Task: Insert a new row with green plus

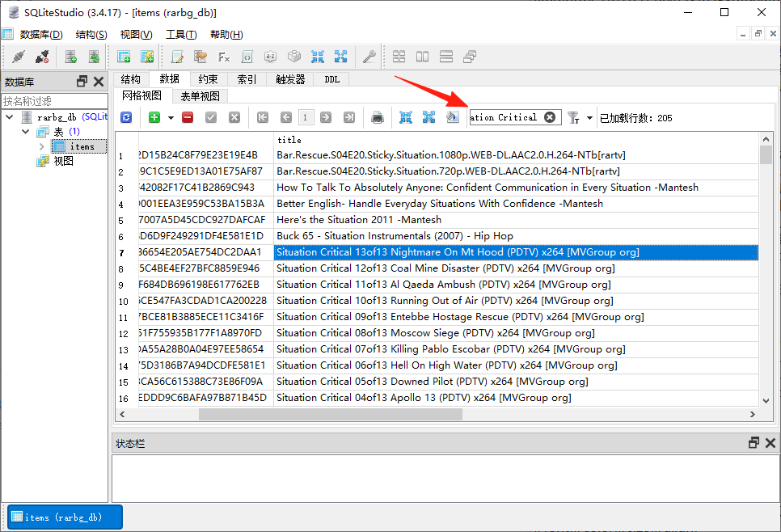Action: coord(154,117)
